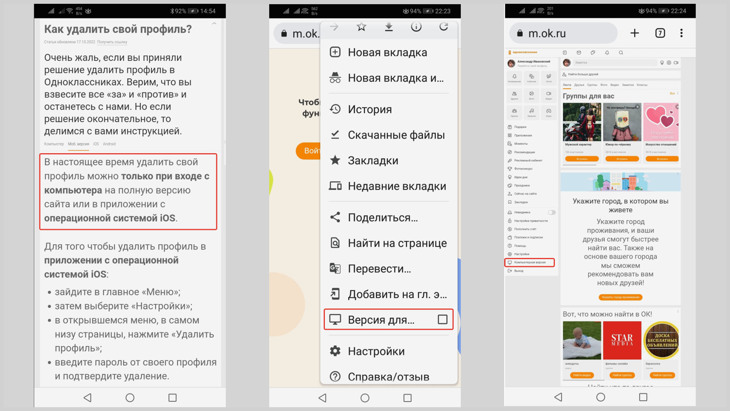Tap 'Поделиться...' menu option
This screenshot has height=411, width=730.
(x=382, y=217)
